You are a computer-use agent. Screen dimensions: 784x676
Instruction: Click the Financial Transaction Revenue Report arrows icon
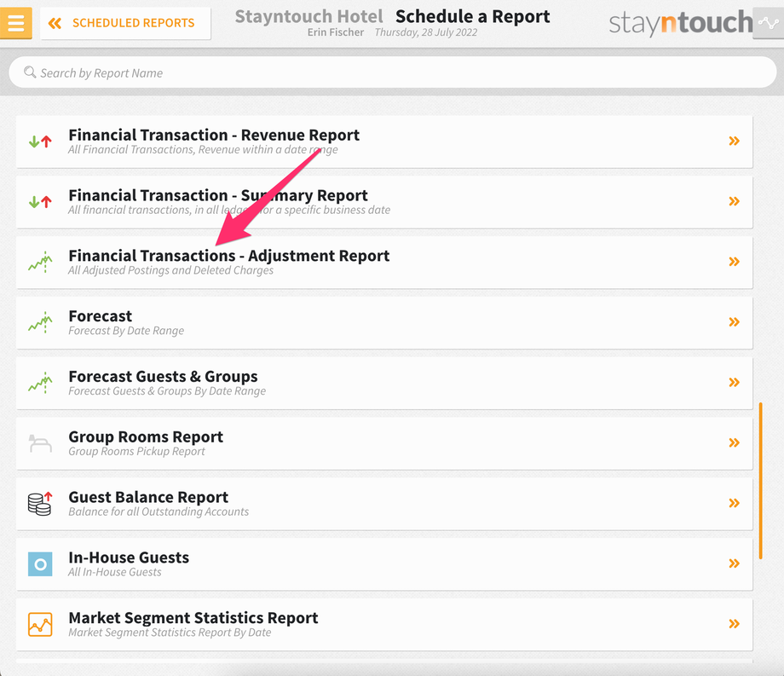click(x=40, y=142)
